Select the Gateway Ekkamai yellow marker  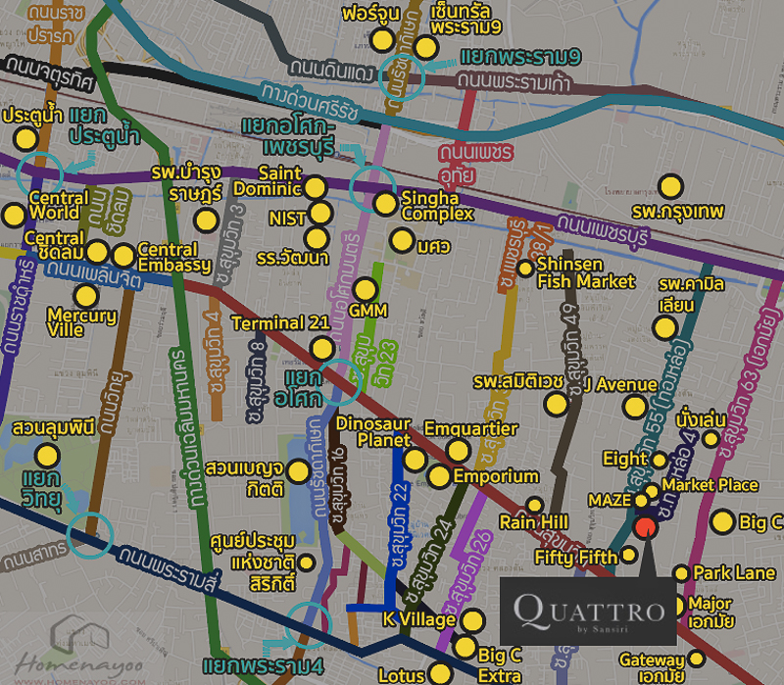(x=697, y=660)
